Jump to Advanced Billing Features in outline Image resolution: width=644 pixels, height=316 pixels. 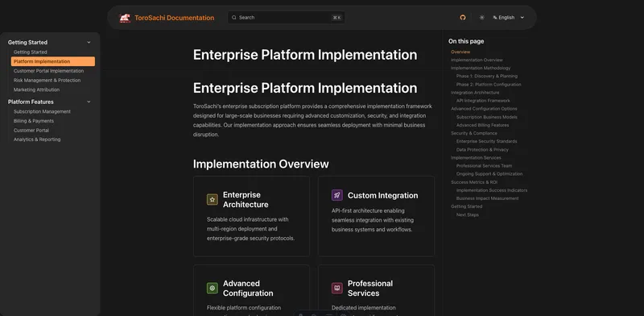pyautogui.click(x=482, y=125)
